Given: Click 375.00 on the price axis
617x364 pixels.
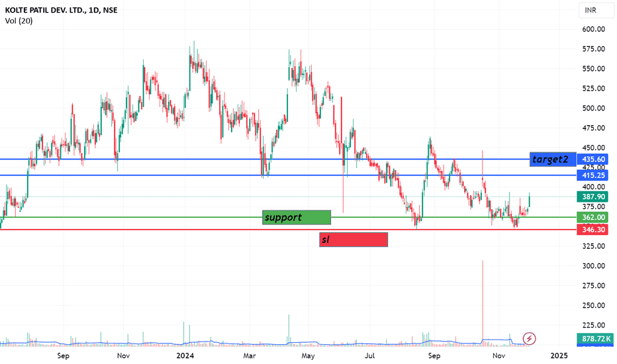Looking at the screenshot, I should click(x=593, y=206).
